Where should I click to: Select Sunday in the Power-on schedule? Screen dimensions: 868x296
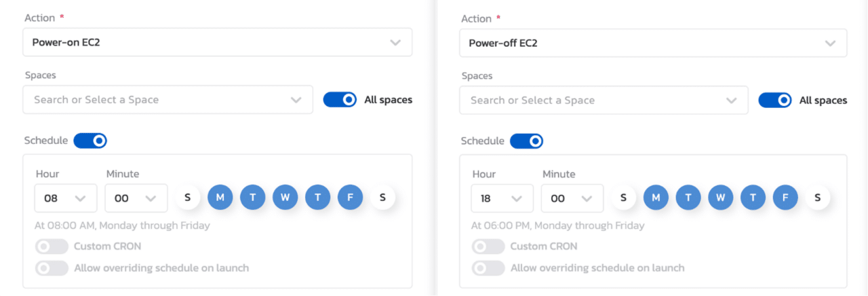click(187, 198)
